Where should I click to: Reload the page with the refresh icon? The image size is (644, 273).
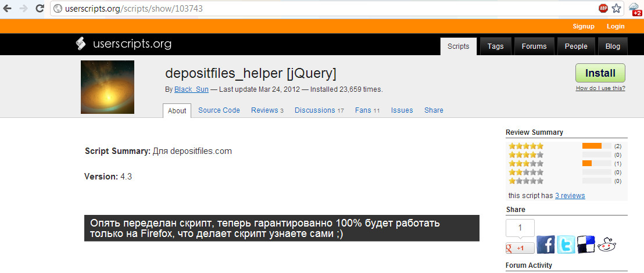pyautogui.click(x=40, y=8)
